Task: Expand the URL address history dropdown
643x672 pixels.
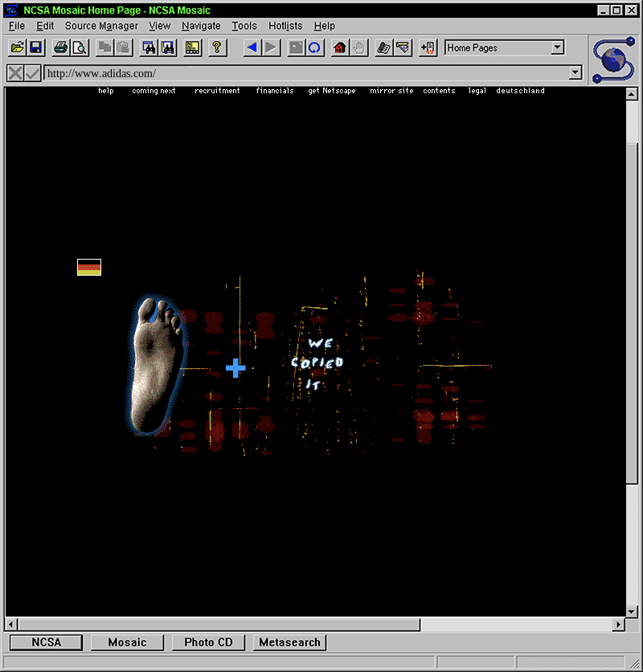Action: click(x=575, y=73)
